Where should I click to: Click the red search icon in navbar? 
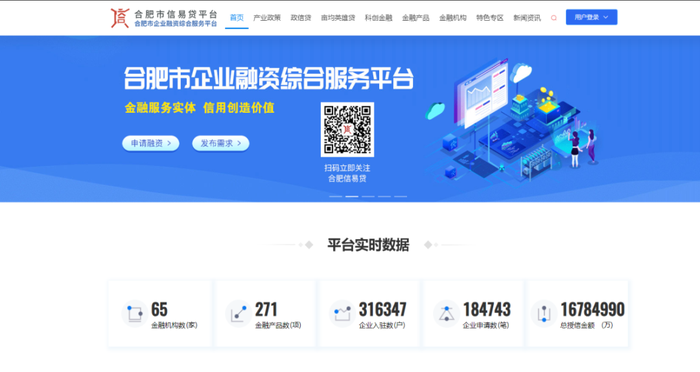click(x=554, y=18)
